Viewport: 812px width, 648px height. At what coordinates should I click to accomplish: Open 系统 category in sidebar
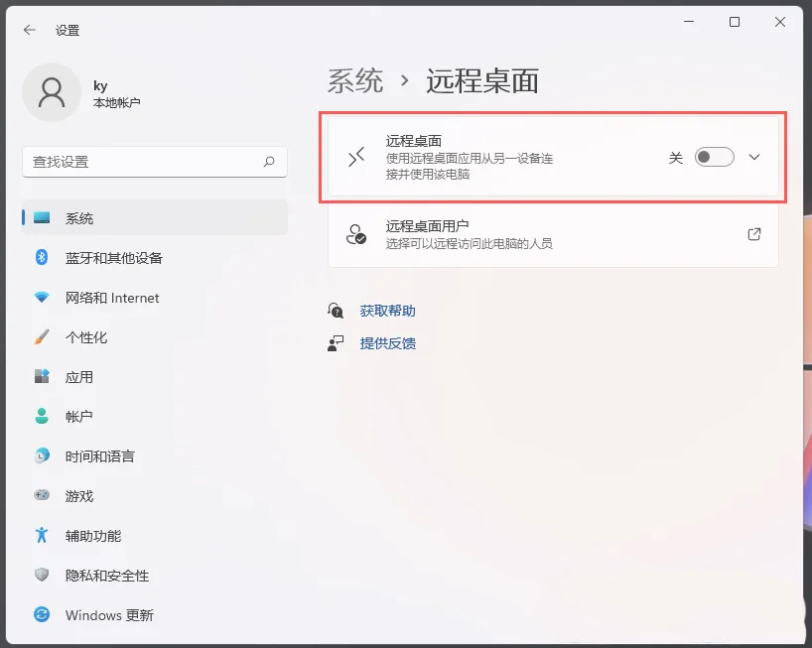click(155, 218)
